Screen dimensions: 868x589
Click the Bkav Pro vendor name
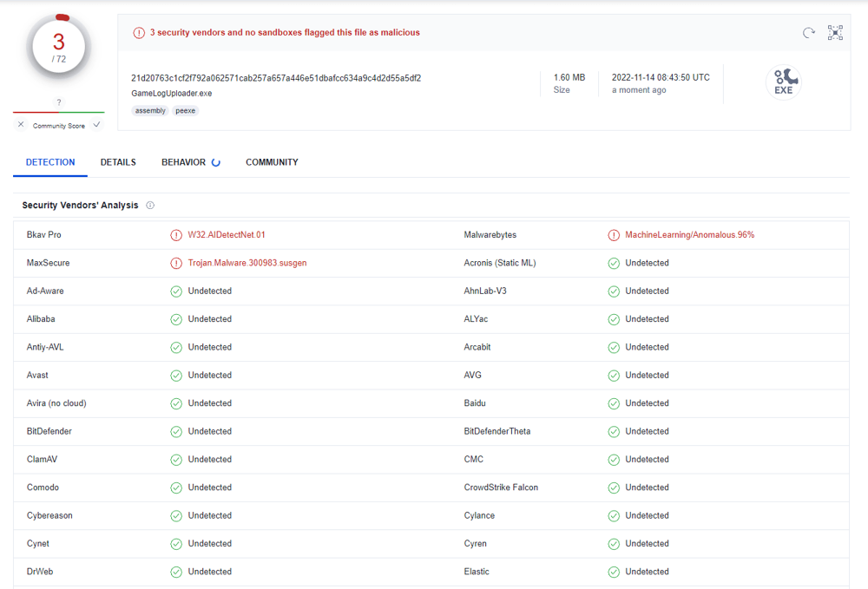43,234
